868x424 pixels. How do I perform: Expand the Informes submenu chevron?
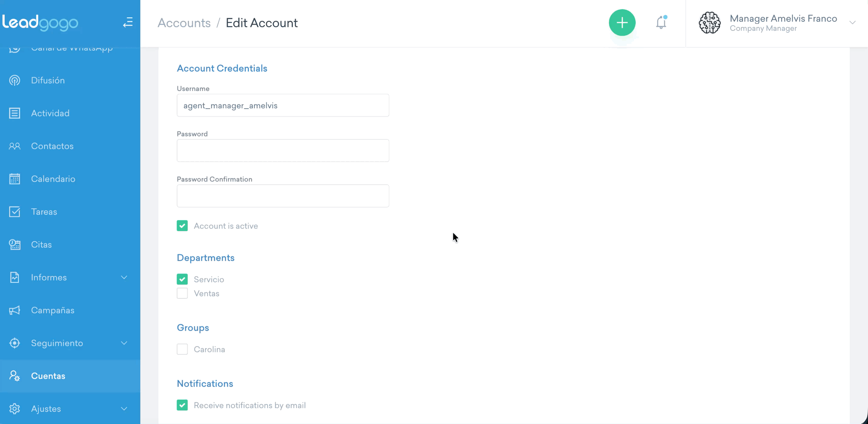coord(124,278)
